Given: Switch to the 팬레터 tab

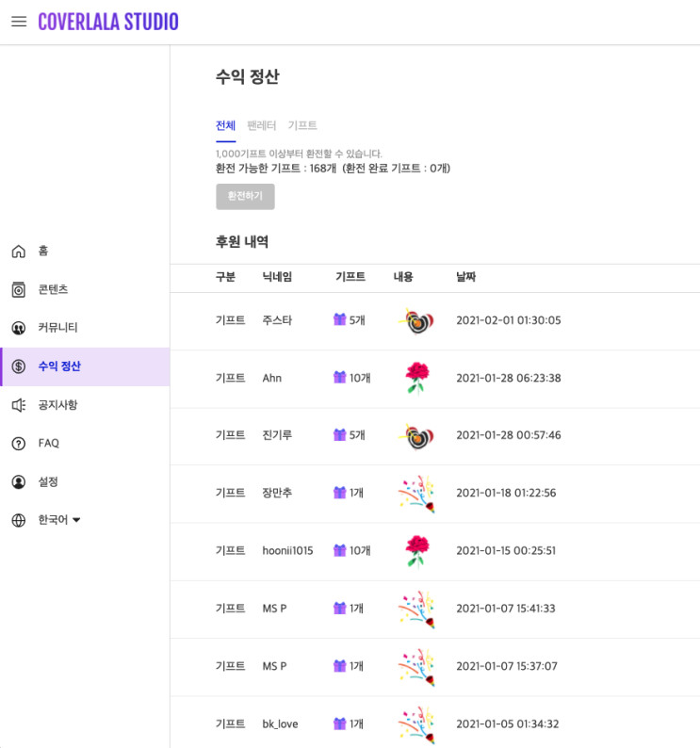Looking at the screenshot, I should 262,125.
